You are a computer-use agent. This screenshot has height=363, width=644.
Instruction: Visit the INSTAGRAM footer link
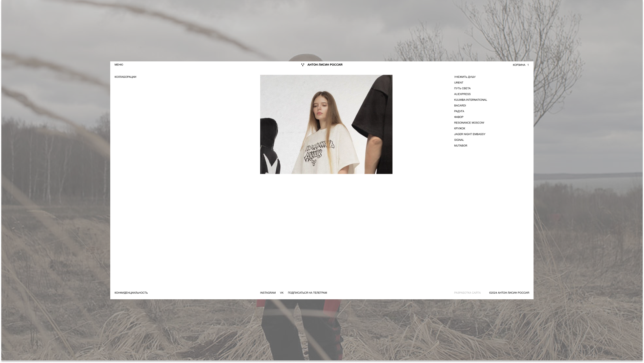268,293
